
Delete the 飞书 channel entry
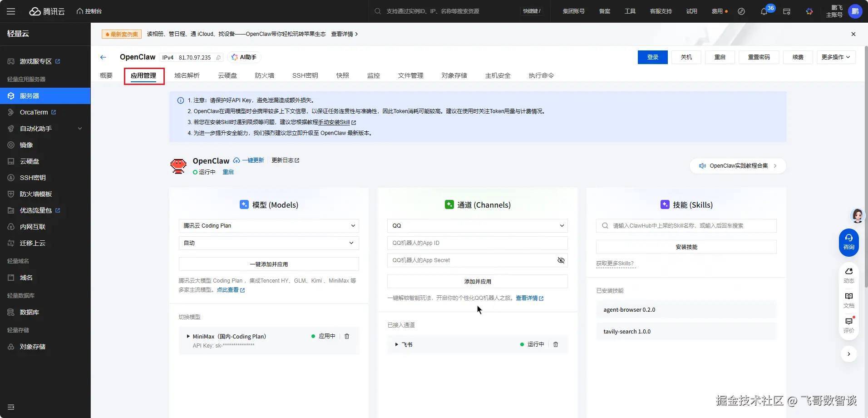[x=556, y=344]
